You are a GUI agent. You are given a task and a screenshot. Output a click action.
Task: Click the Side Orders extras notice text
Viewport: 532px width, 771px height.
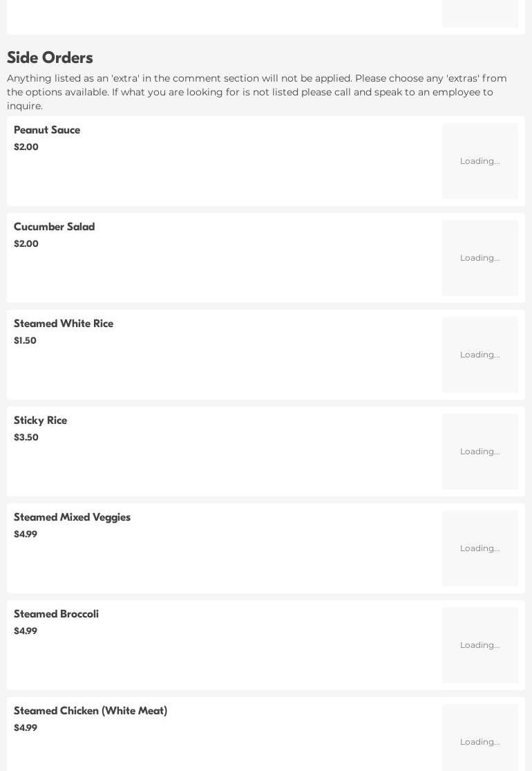coord(256,92)
